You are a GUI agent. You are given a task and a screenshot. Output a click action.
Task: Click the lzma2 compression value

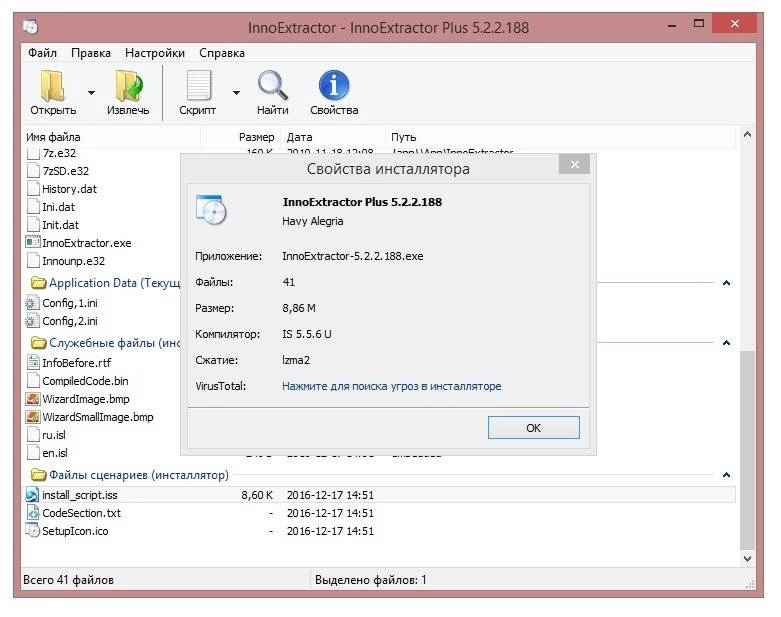coord(296,360)
